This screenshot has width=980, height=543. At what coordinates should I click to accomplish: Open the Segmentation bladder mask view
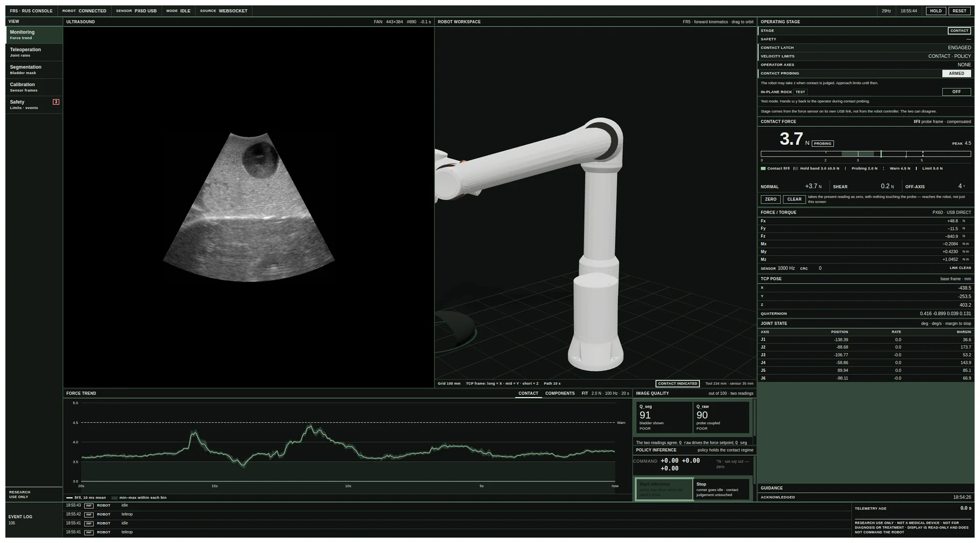click(34, 70)
